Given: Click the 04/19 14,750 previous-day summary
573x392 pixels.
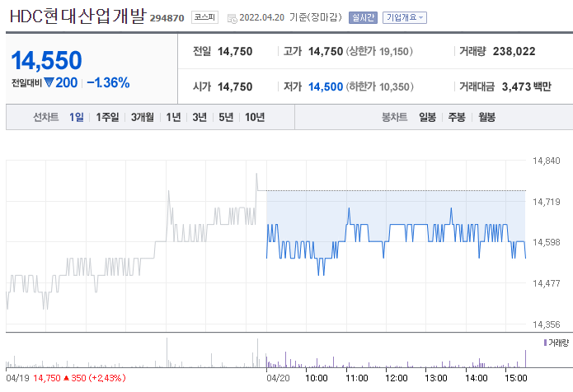Looking at the screenshot, I should pos(66,378).
